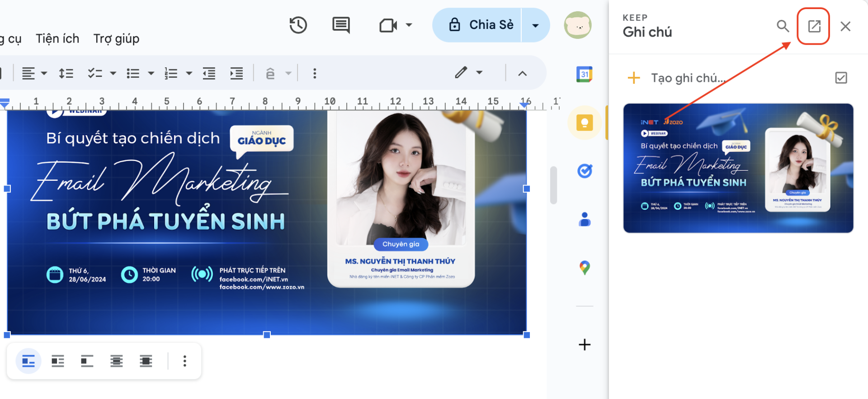The width and height of the screenshot is (868, 399).
Task: Click the new list checkbox icon
Action: [x=841, y=78]
